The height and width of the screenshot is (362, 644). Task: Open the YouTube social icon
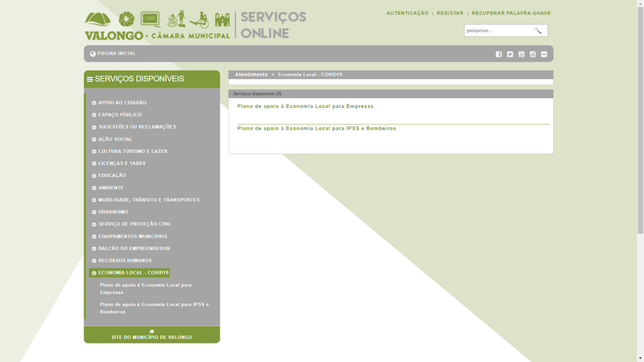tap(521, 55)
